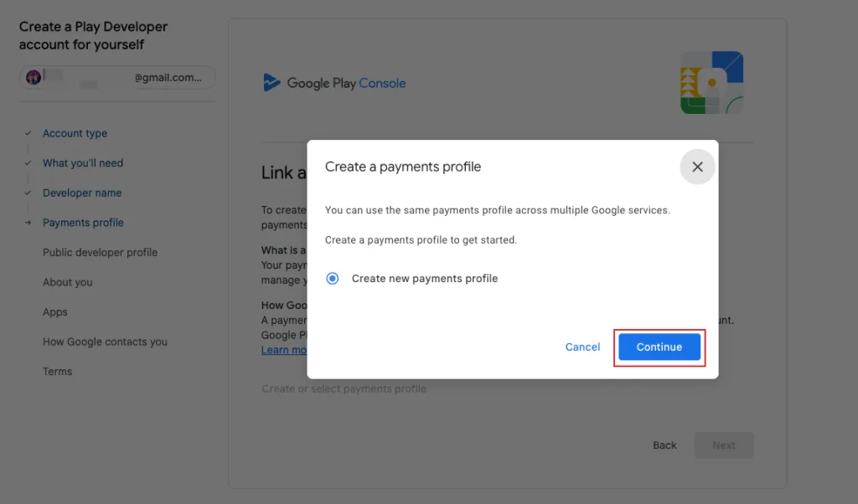Go to the Terms step
Viewport: 858px width, 504px height.
[x=58, y=372]
